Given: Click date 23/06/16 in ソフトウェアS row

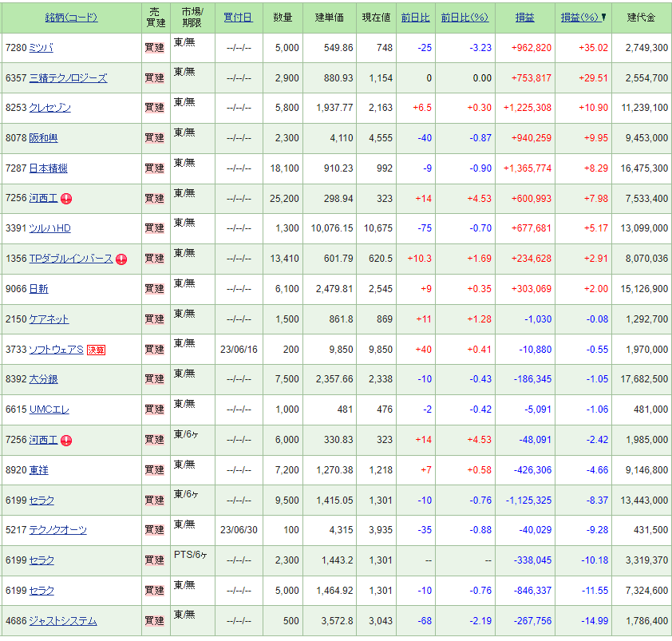Looking at the screenshot, I should [239, 350].
